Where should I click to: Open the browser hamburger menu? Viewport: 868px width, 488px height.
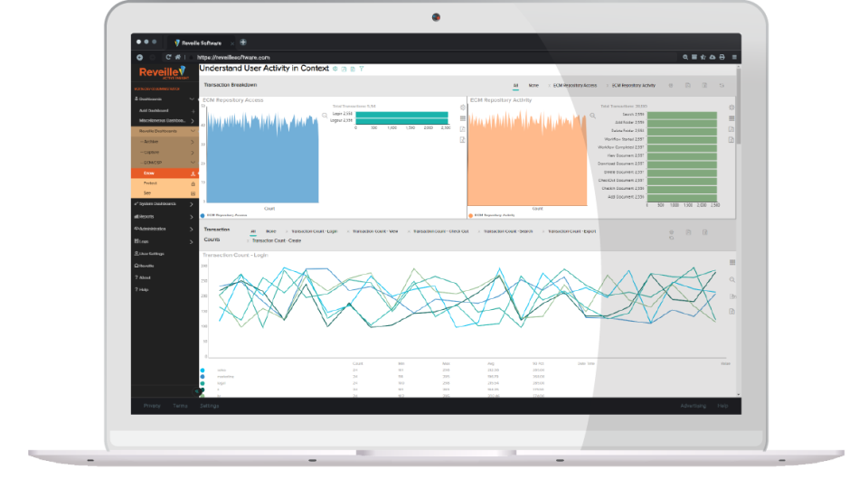(733, 57)
